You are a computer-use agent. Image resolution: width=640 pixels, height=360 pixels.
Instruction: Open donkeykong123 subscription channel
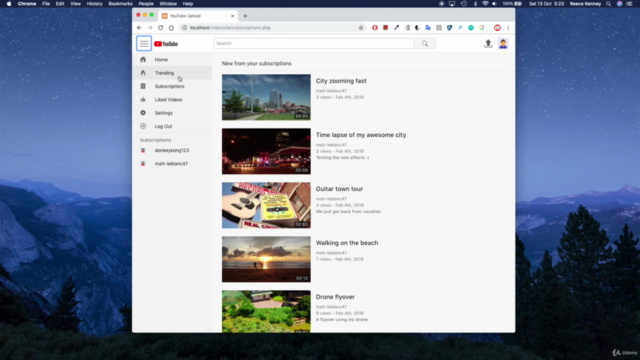click(x=172, y=150)
